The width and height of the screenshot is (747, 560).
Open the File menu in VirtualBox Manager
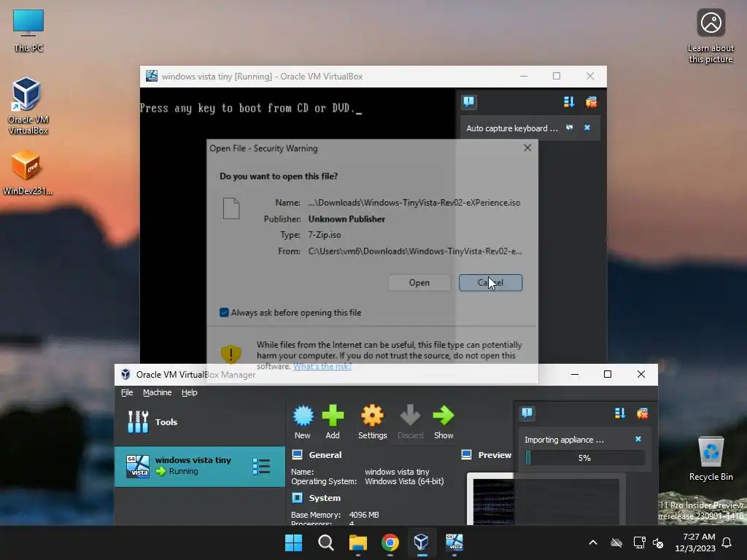[127, 392]
